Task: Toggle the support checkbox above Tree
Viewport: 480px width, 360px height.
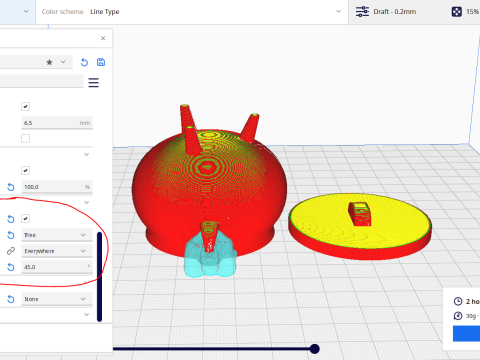Action: 25,219
